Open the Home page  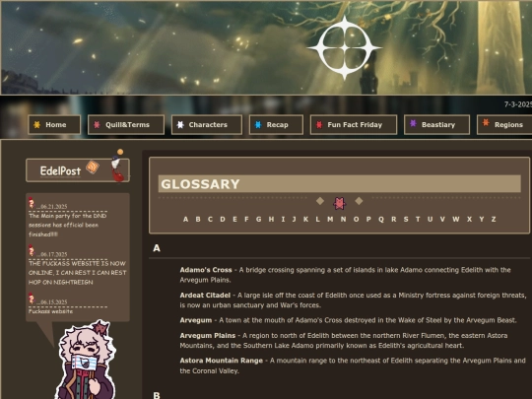(x=54, y=125)
